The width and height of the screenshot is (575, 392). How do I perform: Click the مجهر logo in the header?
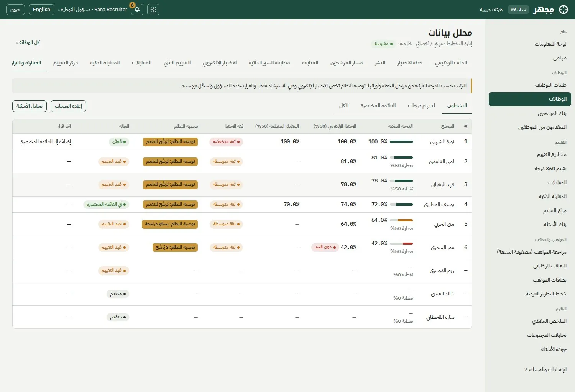551,10
